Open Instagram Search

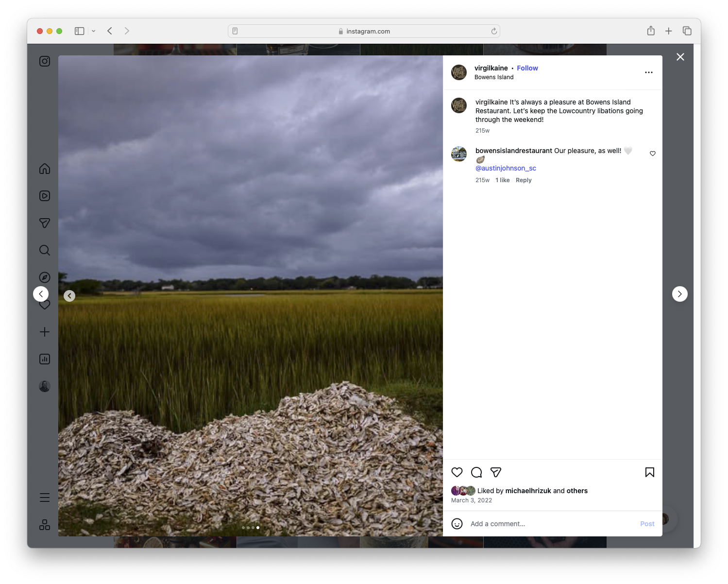tap(44, 250)
